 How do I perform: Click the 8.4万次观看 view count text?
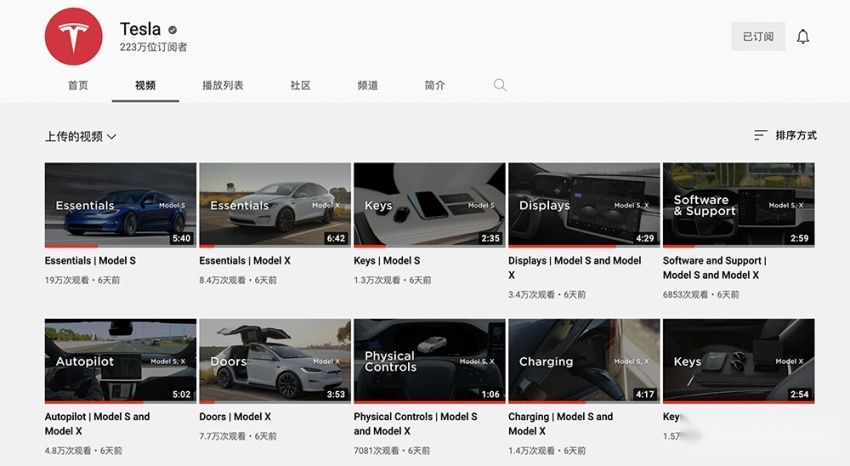[x=222, y=280]
